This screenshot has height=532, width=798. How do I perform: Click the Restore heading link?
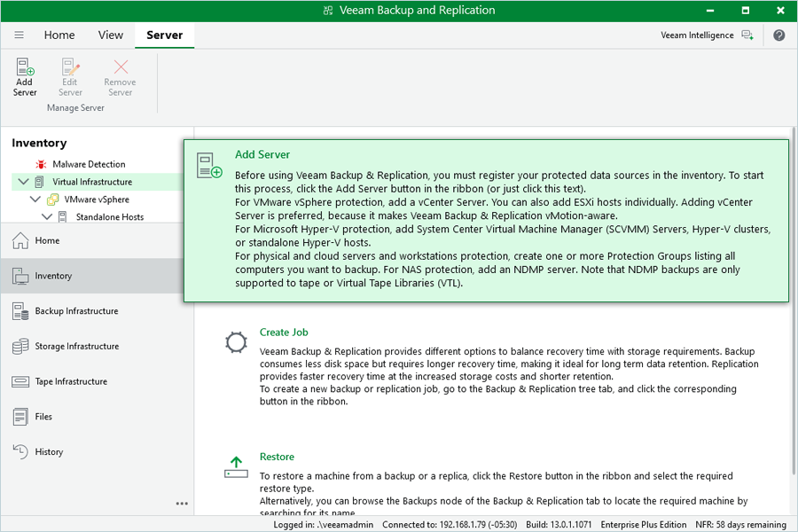tap(277, 457)
